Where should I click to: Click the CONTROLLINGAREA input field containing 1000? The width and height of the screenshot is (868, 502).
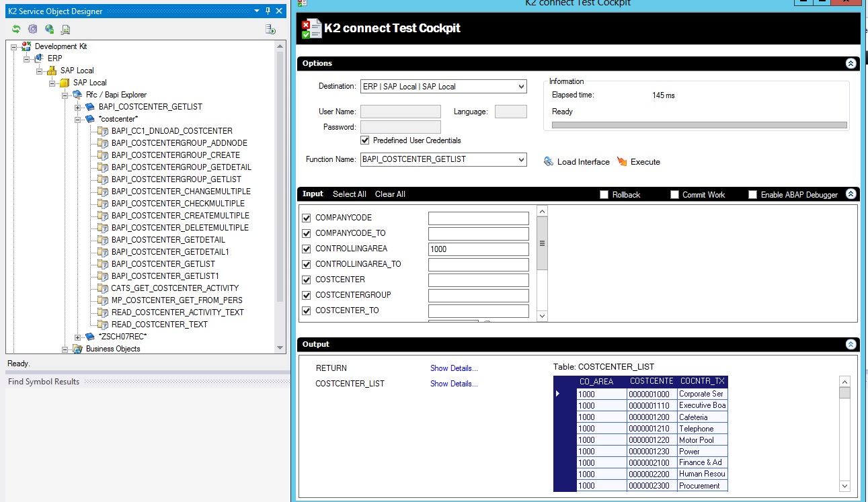click(478, 249)
